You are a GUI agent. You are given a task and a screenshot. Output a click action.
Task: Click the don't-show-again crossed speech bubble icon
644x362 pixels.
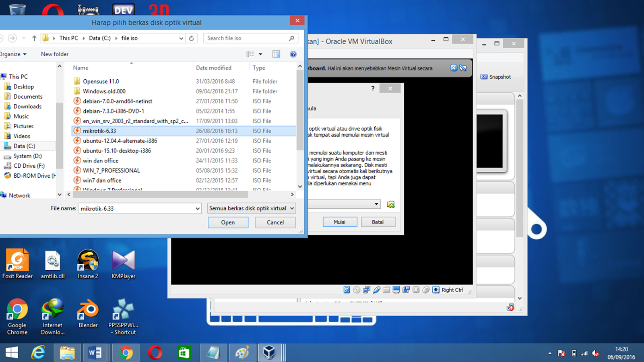pos(463,68)
